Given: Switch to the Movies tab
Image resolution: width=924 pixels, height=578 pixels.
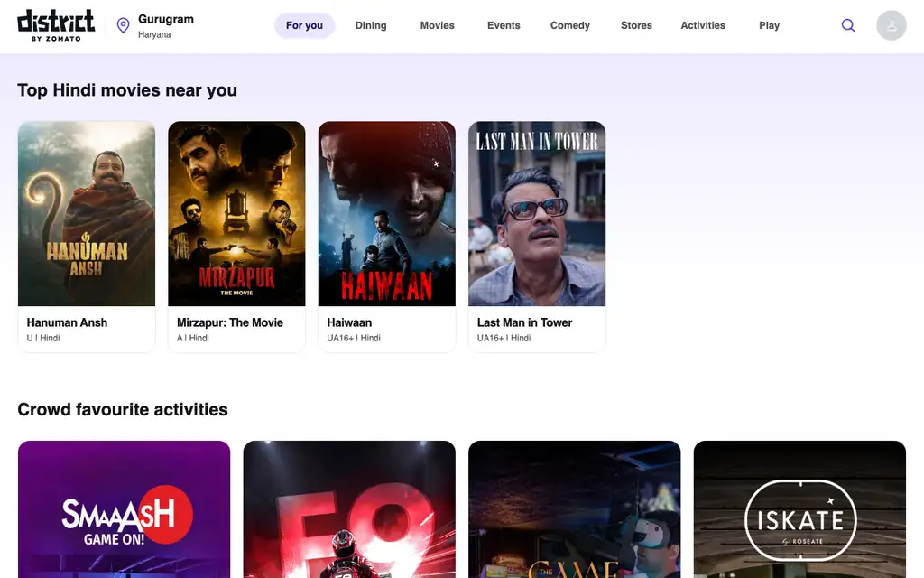Looking at the screenshot, I should (x=438, y=25).
